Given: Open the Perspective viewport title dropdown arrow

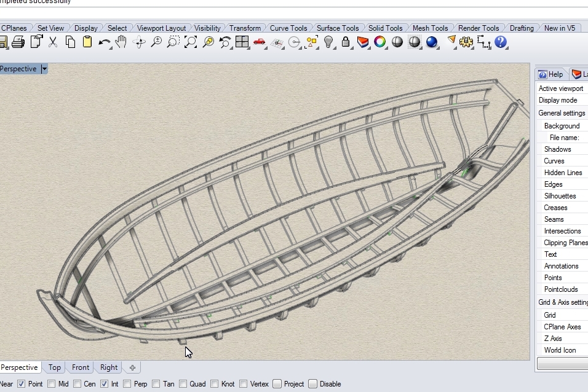Looking at the screenshot, I should click(44, 69).
